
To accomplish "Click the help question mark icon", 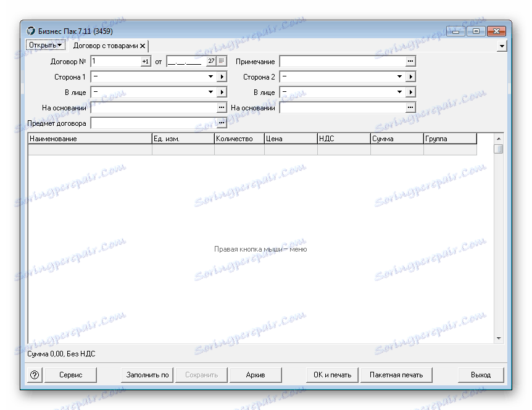I will click(x=35, y=375).
